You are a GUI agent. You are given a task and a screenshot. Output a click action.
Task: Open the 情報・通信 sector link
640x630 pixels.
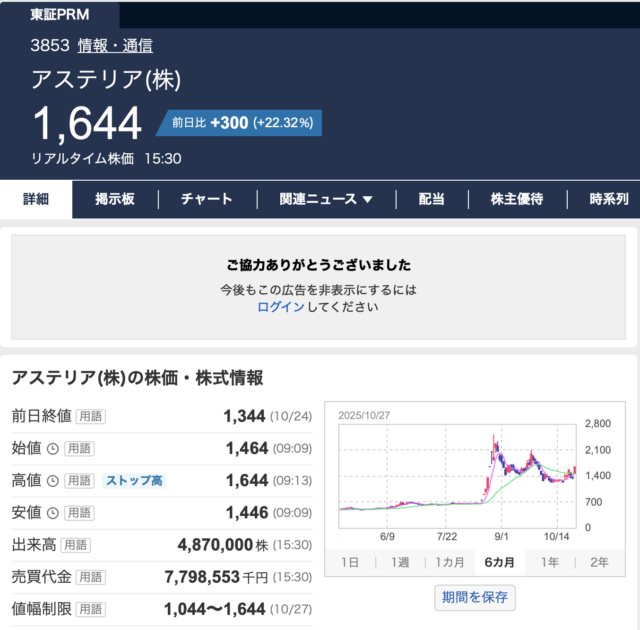[x=115, y=45]
